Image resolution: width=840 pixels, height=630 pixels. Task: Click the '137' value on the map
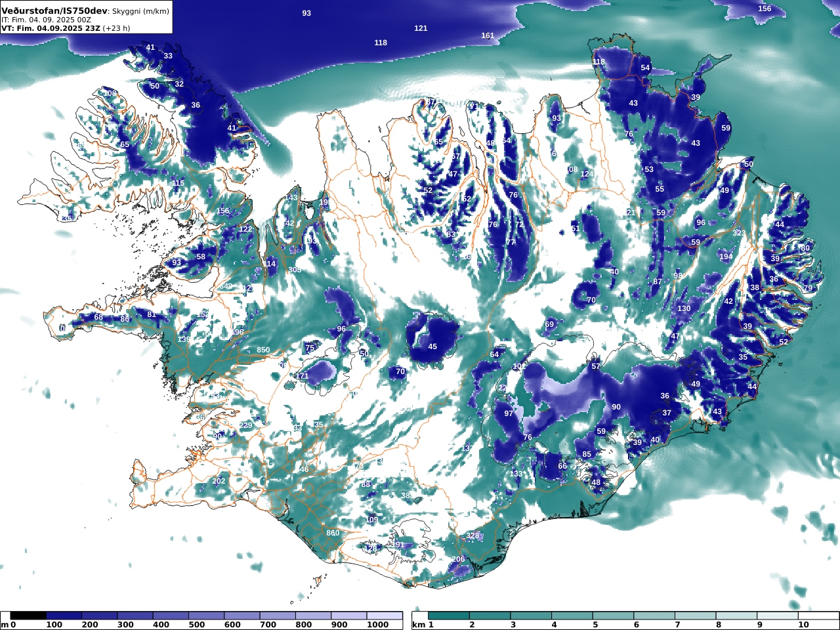tap(467, 448)
